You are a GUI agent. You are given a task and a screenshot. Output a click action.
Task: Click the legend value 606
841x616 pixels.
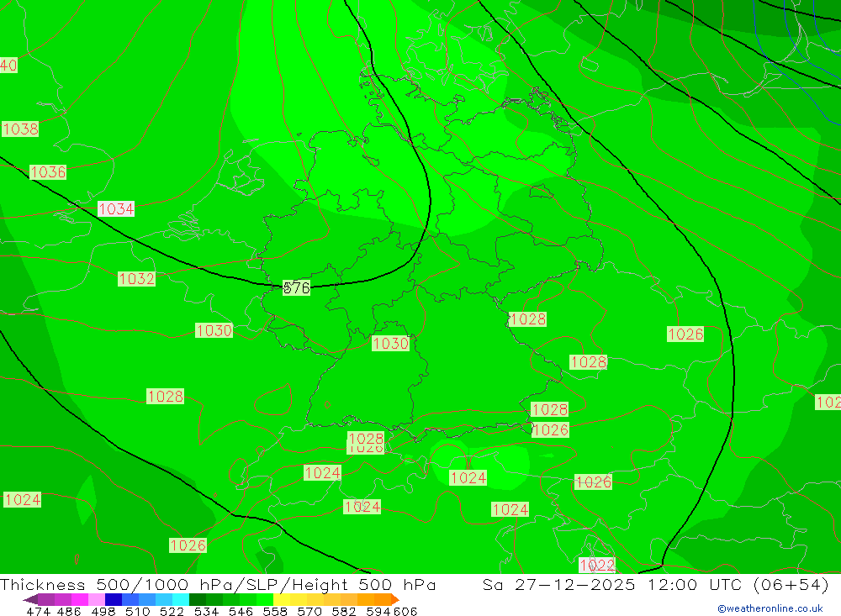405,611
